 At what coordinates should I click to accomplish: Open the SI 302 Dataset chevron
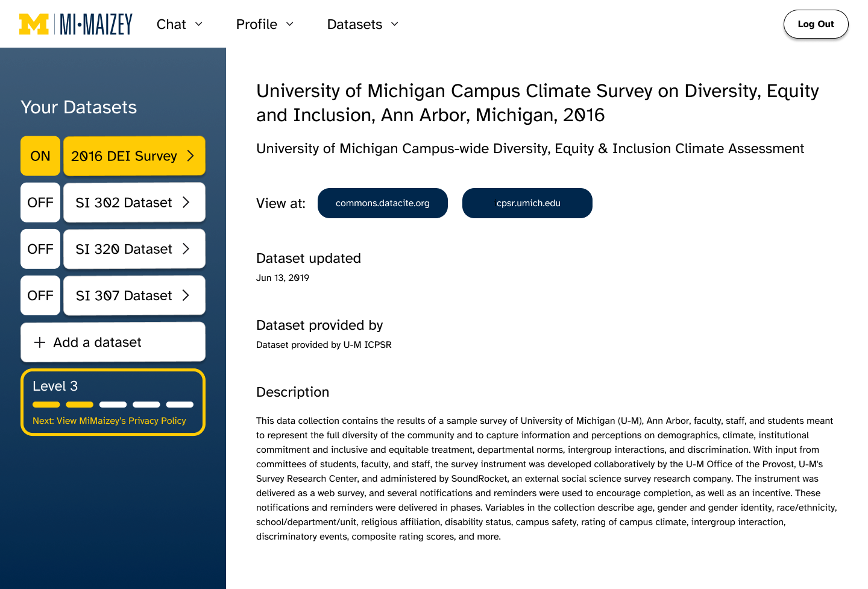click(186, 203)
